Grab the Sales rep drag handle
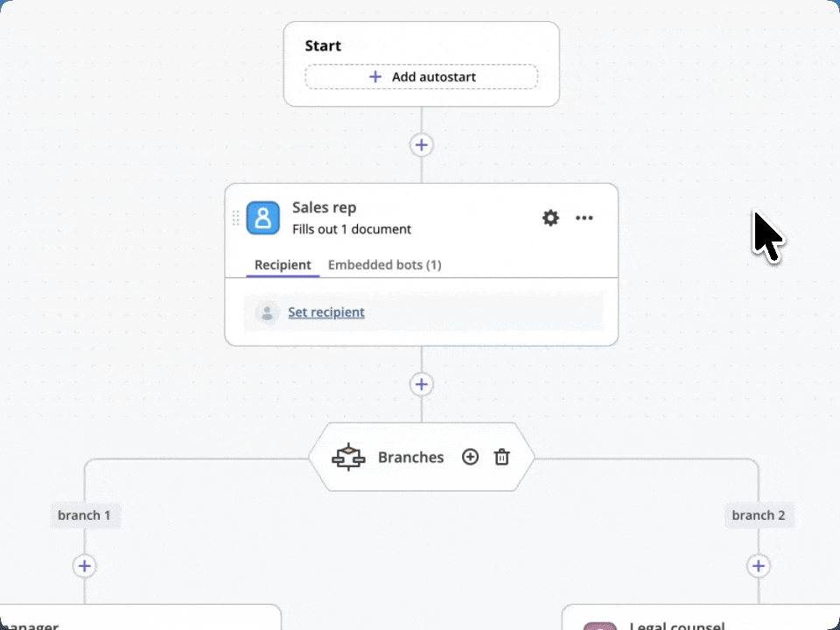This screenshot has width=840, height=630. coord(235,218)
